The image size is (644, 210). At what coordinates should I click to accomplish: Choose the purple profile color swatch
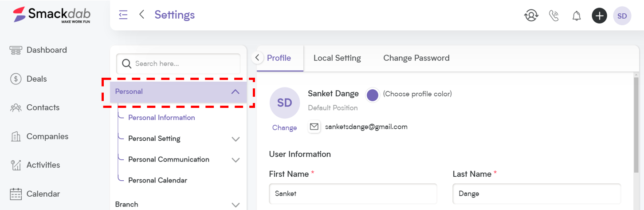coord(373,95)
